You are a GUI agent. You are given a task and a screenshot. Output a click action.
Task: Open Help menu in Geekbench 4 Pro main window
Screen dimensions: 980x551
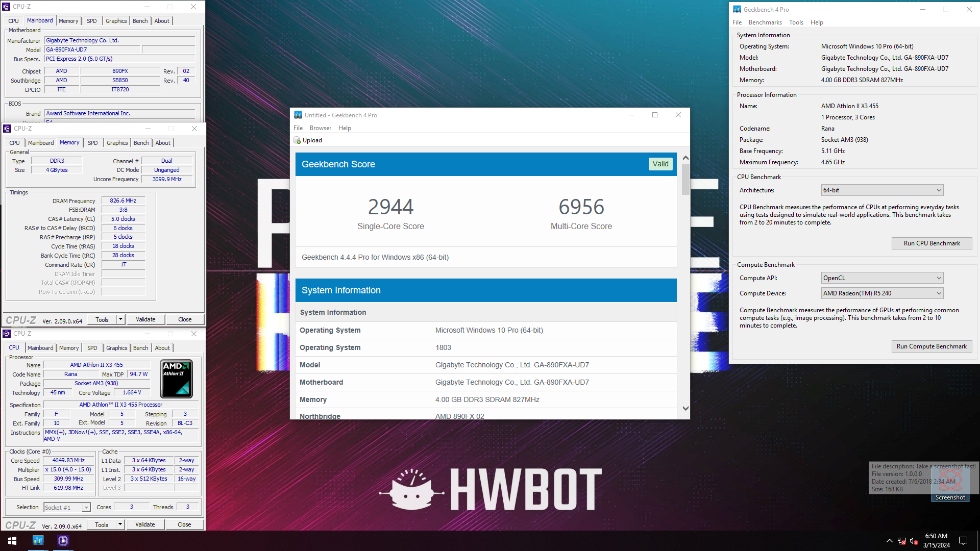(817, 22)
